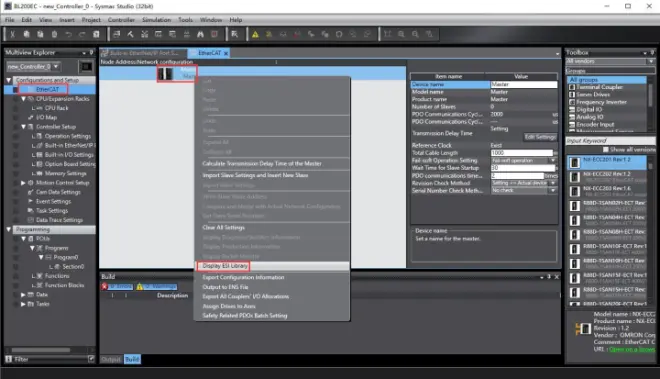Screen dimensions: 660x379
Task: Select the Servo Drives group icon
Action: [572, 95]
